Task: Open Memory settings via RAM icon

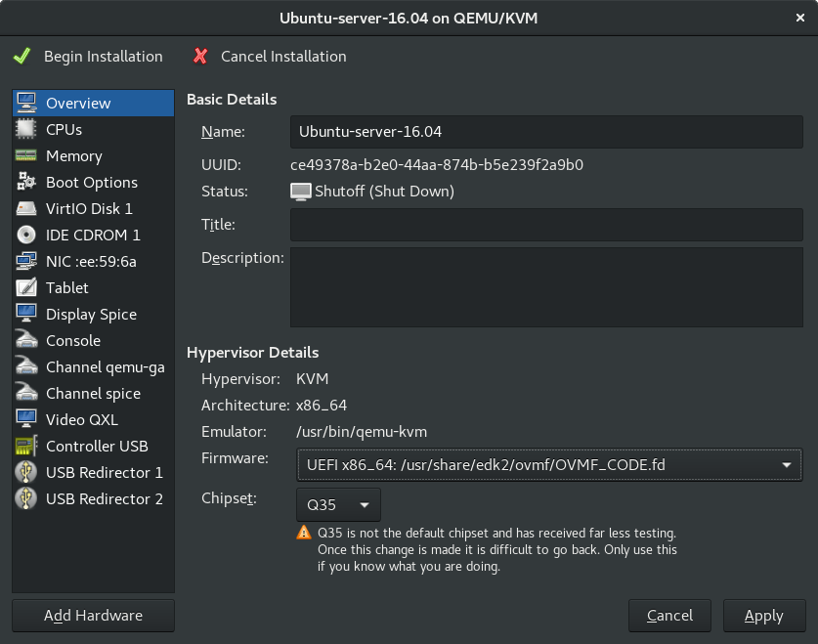Action: pyautogui.click(x=27, y=155)
